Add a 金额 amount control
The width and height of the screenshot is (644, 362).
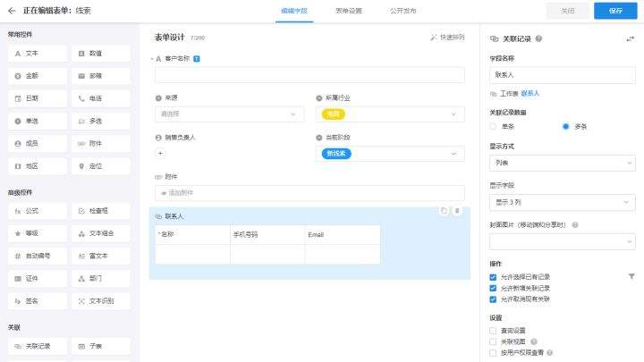tap(38, 76)
